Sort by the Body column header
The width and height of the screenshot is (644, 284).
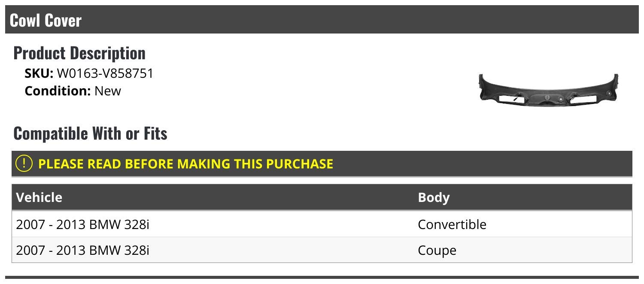[x=434, y=197]
